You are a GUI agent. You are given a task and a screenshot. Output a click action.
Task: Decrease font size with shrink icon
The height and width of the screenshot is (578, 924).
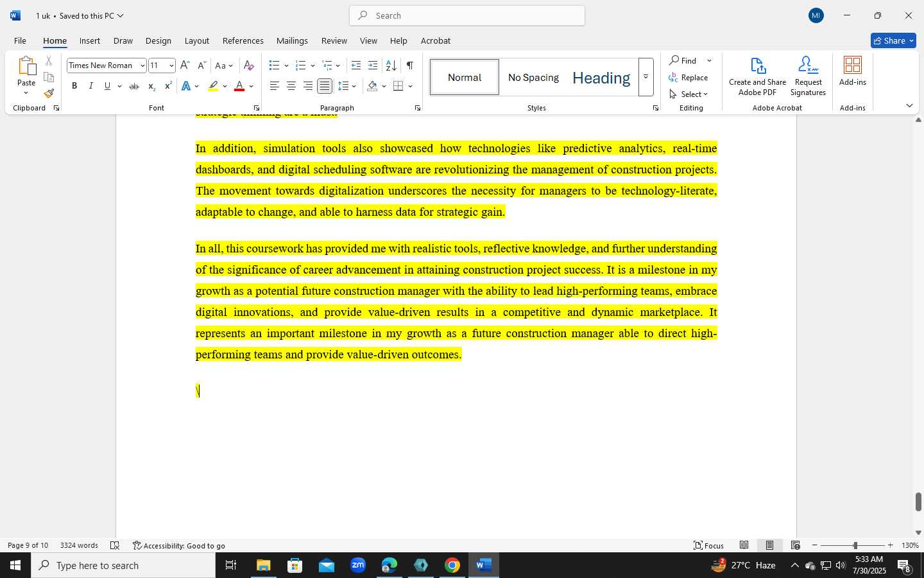point(201,65)
